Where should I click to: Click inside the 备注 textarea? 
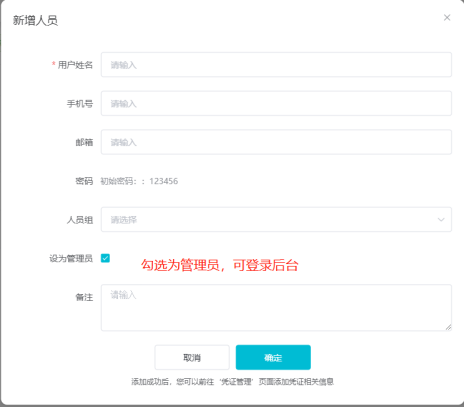[276, 308]
